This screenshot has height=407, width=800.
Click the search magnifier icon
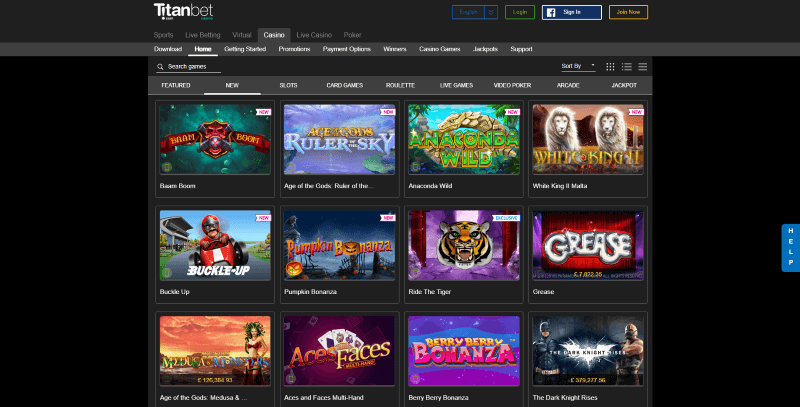tap(160, 67)
